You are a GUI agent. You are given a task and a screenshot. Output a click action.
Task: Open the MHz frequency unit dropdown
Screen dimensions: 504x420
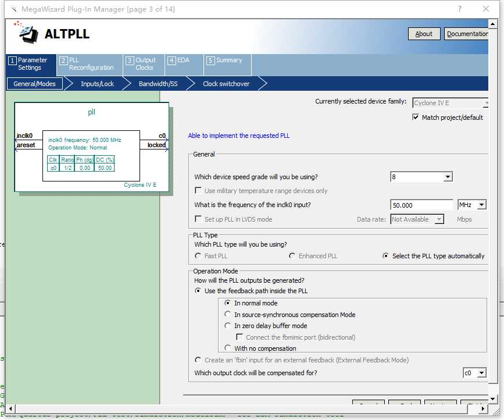[472, 205]
